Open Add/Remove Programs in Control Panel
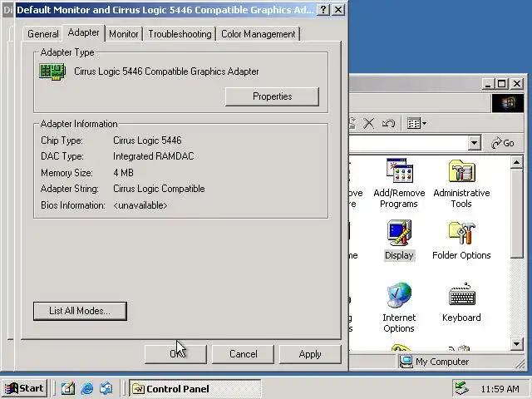532x399 pixels. click(x=399, y=183)
